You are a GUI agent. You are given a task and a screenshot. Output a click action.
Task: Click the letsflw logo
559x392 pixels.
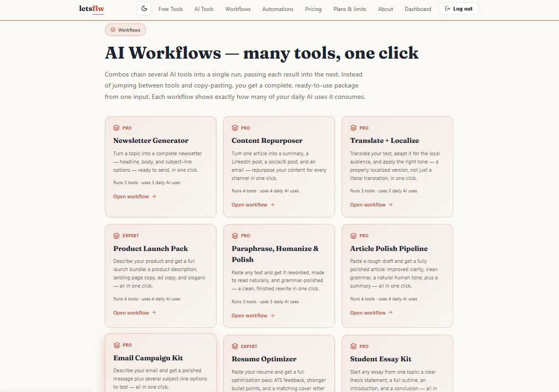[x=92, y=9]
